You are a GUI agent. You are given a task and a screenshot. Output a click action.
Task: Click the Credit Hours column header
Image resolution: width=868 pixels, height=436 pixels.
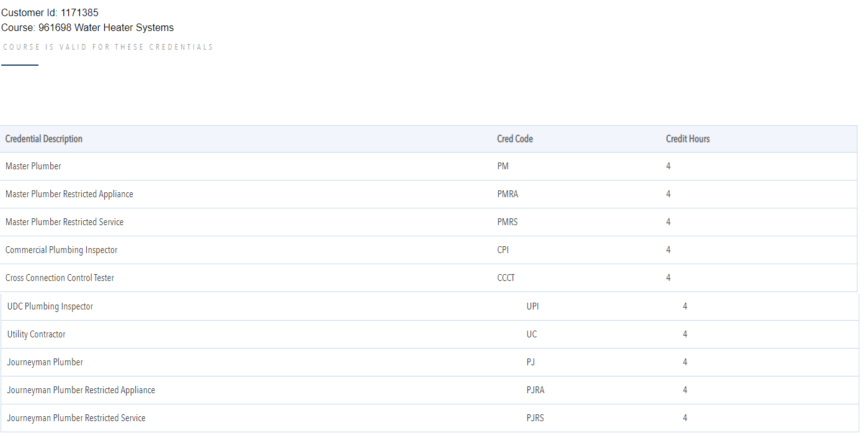(687, 139)
